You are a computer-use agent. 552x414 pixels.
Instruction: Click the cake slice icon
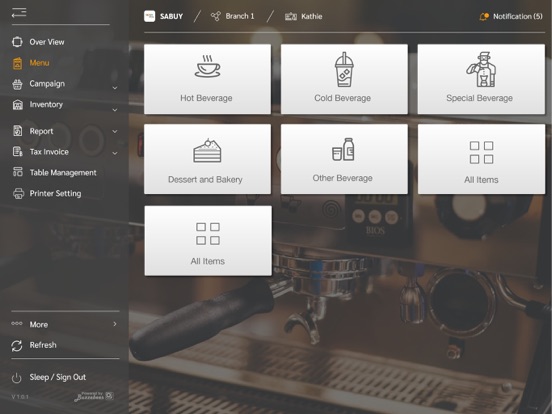[207, 150]
